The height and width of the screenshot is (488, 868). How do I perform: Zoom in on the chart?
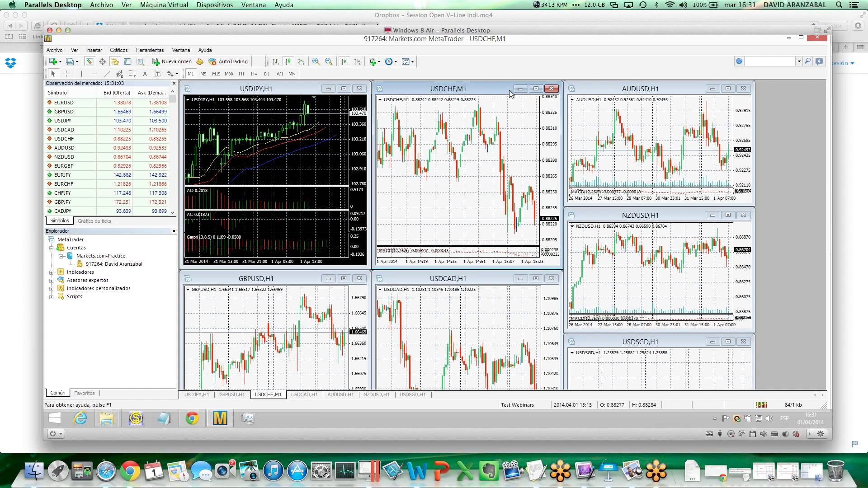(x=316, y=61)
